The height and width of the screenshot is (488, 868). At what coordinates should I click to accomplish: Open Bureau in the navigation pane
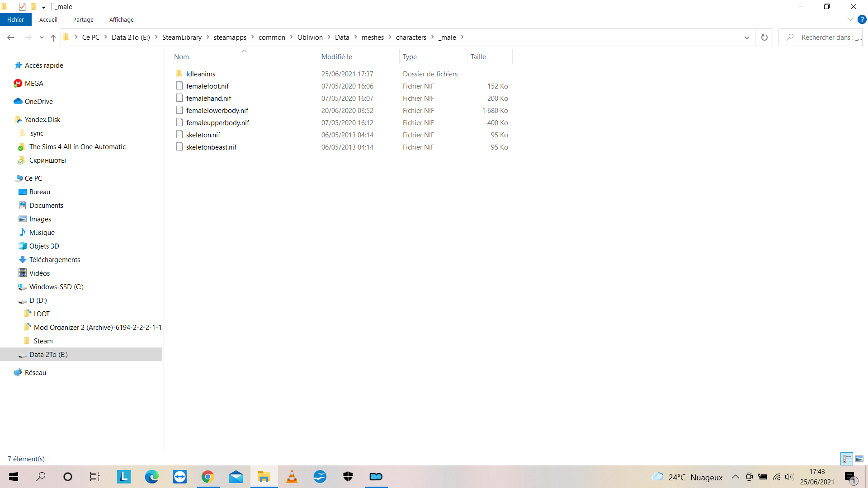pyautogui.click(x=40, y=192)
